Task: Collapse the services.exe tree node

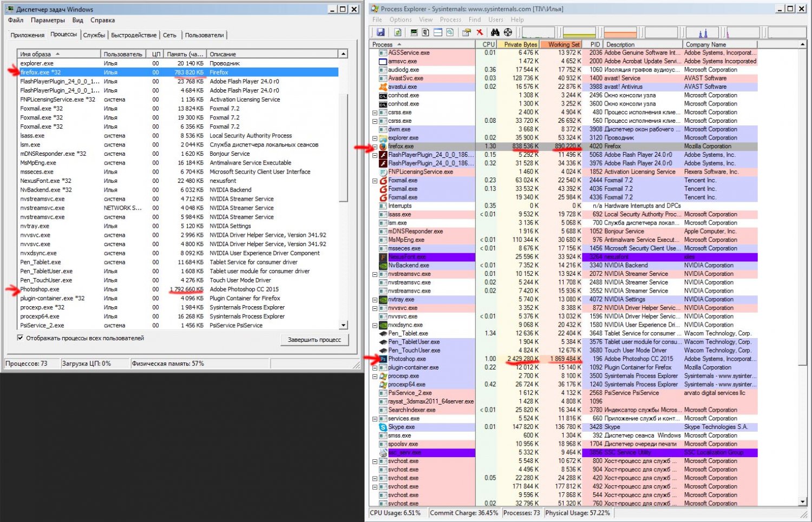Action: point(375,419)
